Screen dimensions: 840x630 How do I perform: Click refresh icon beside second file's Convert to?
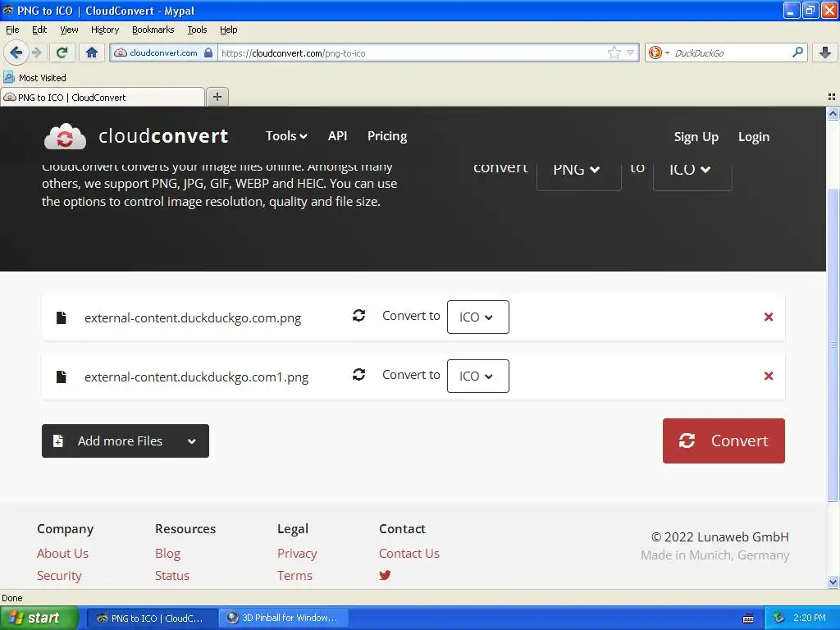(359, 374)
